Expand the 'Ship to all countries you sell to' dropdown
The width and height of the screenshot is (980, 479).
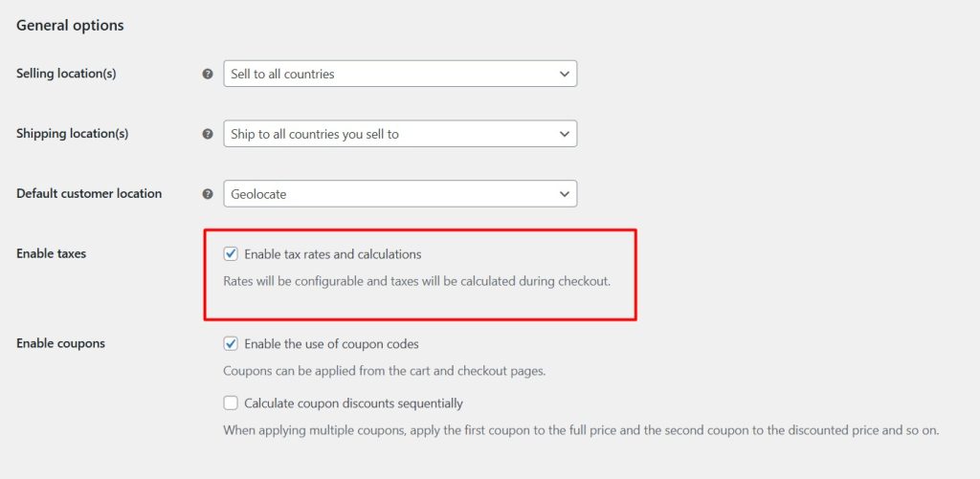(x=400, y=134)
